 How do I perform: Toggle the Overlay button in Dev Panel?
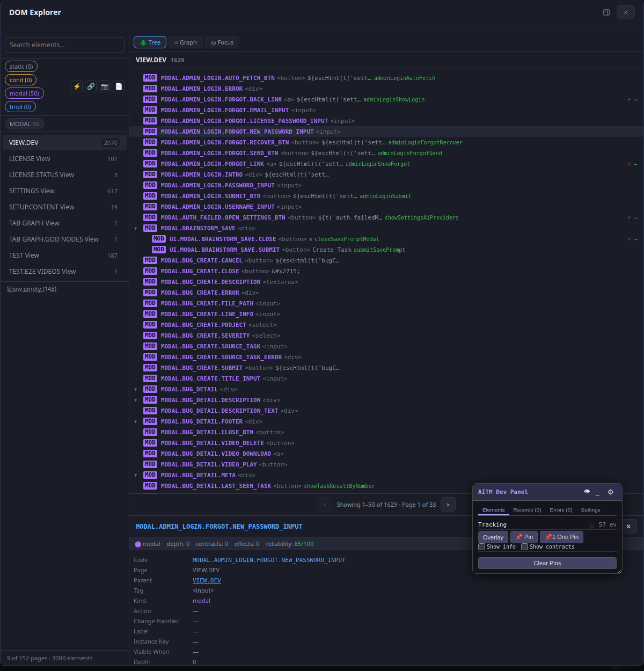[x=493, y=537]
